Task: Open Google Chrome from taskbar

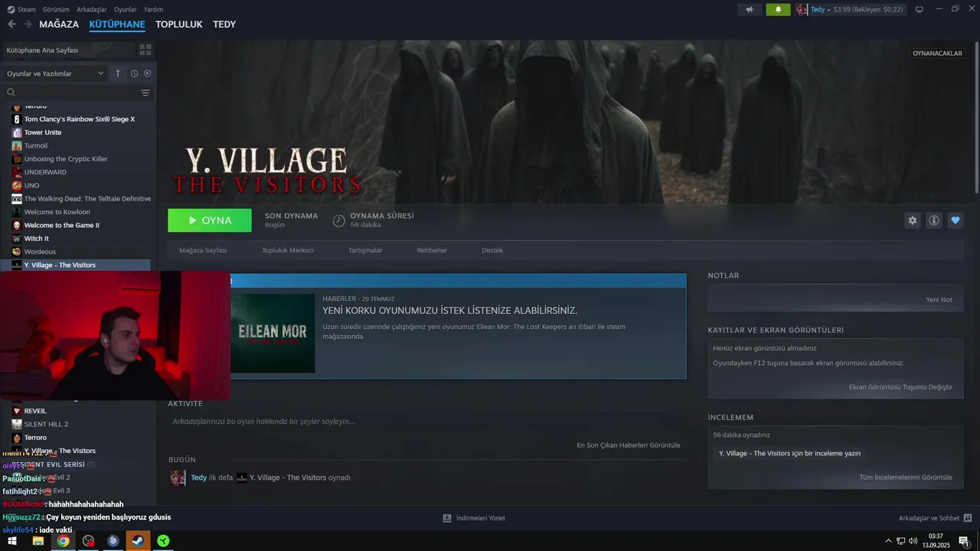Action: pos(63,541)
